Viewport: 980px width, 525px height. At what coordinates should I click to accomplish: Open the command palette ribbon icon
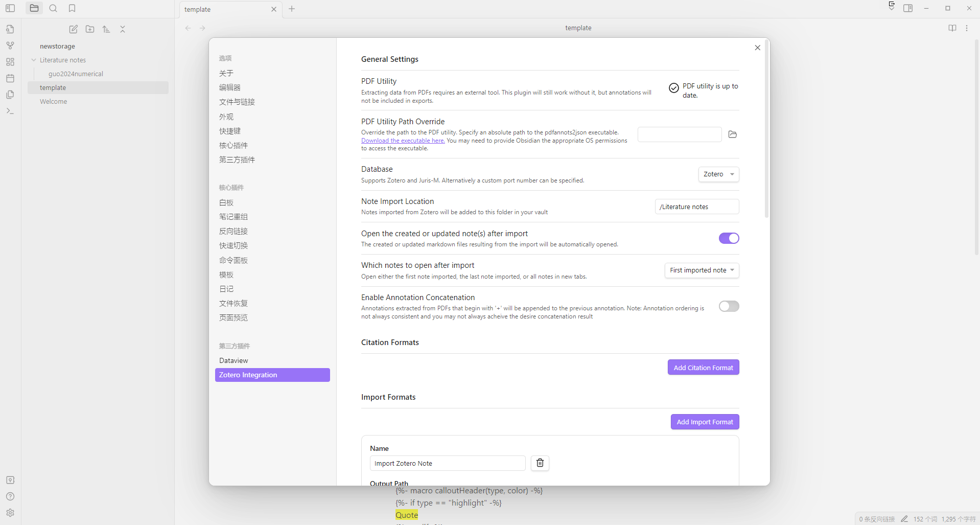pos(10,111)
